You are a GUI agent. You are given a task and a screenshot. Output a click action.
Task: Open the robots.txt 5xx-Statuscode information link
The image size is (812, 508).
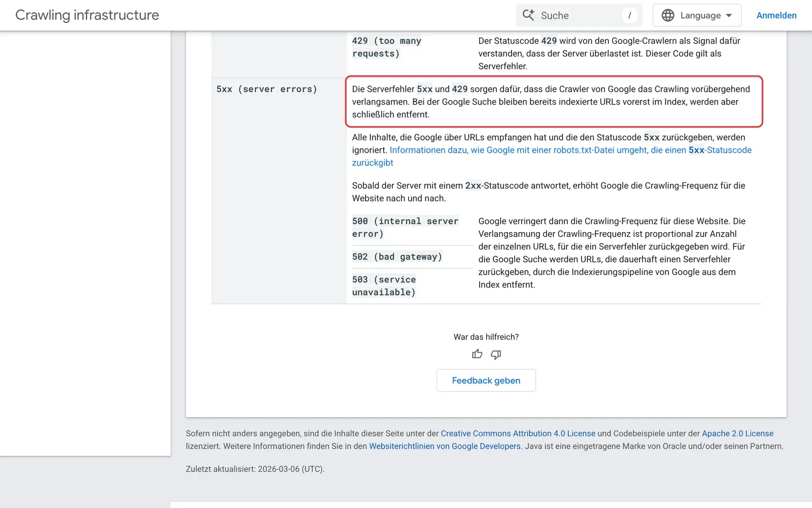pos(552,156)
